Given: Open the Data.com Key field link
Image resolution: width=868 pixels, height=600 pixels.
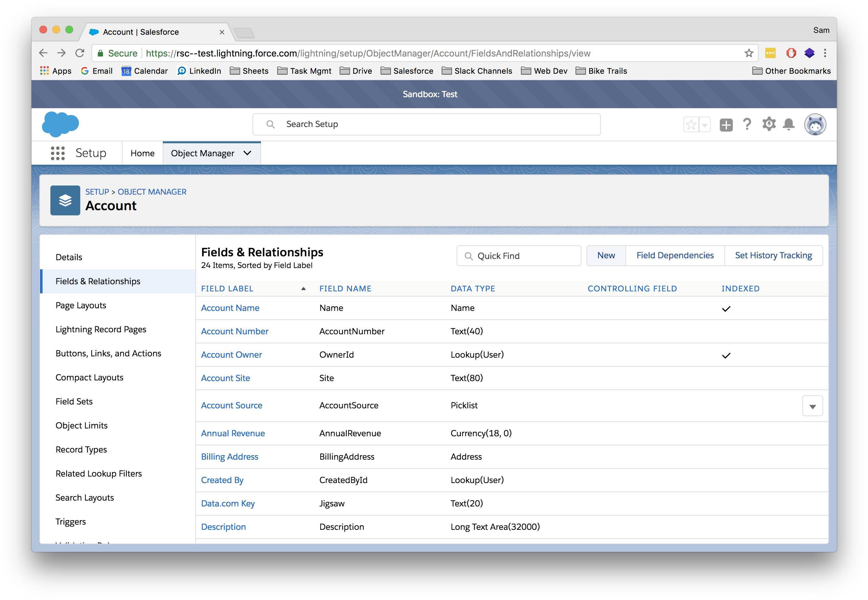Looking at the screenshot, I should 228,504.
